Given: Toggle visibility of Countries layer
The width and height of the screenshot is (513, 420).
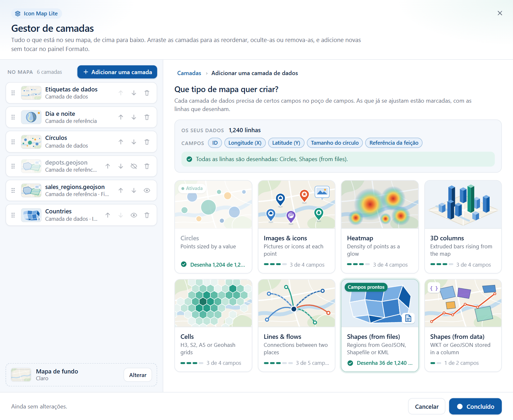Looking at the screenshot, I should click(x=134, y=215).
